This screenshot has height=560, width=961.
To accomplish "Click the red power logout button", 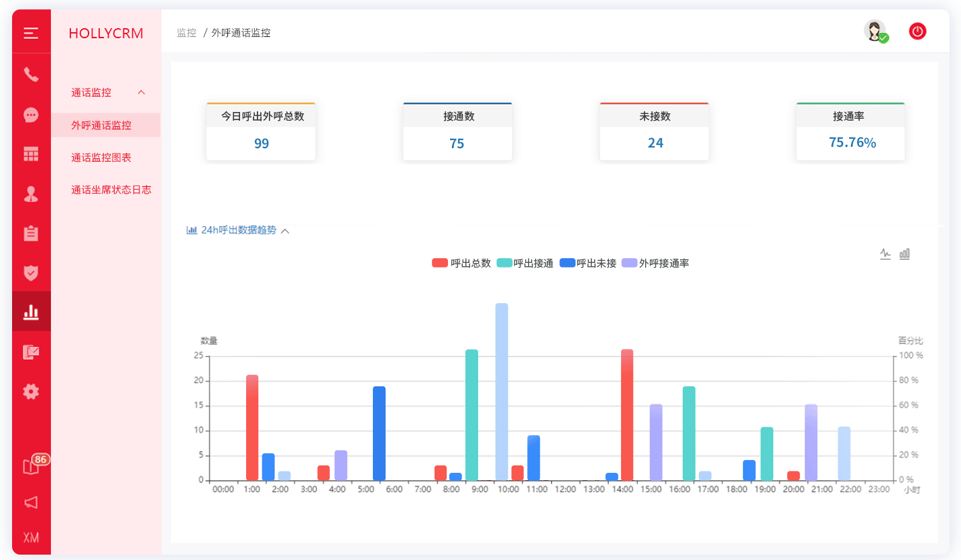I will point(917,31).
